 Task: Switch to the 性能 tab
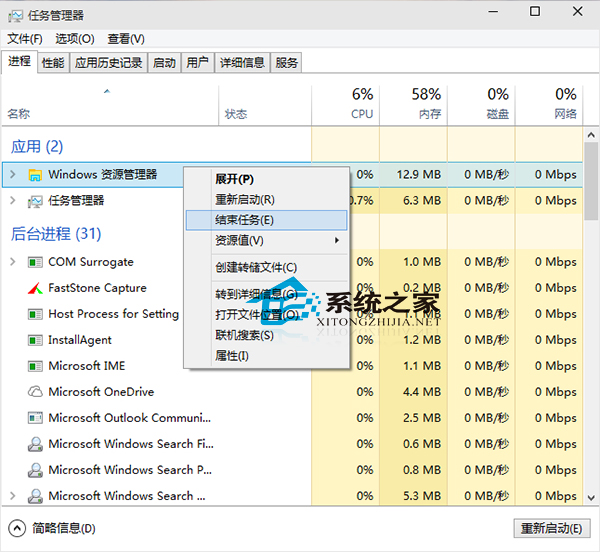(53, 62)
